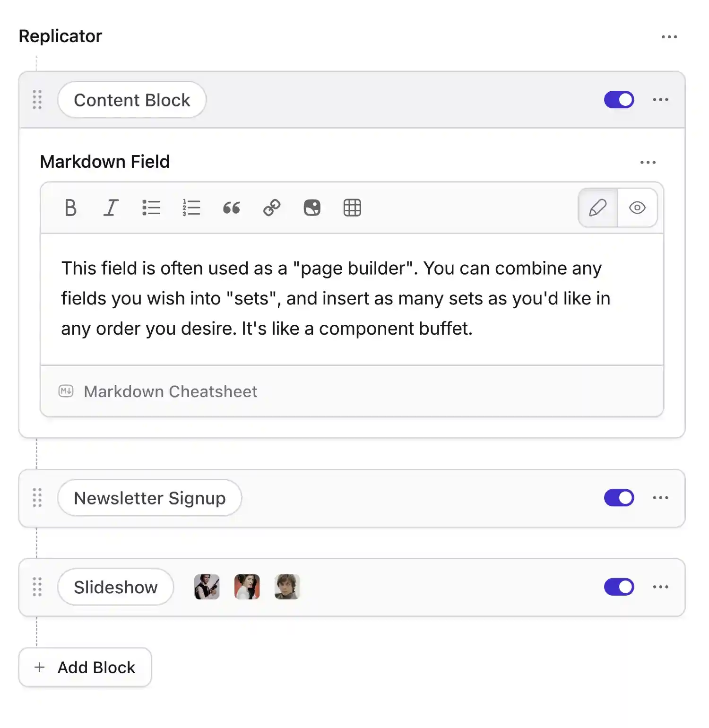Screen dimensions: 709x728
Task: Insert a blockquote
Action: (x=232, y=208)
